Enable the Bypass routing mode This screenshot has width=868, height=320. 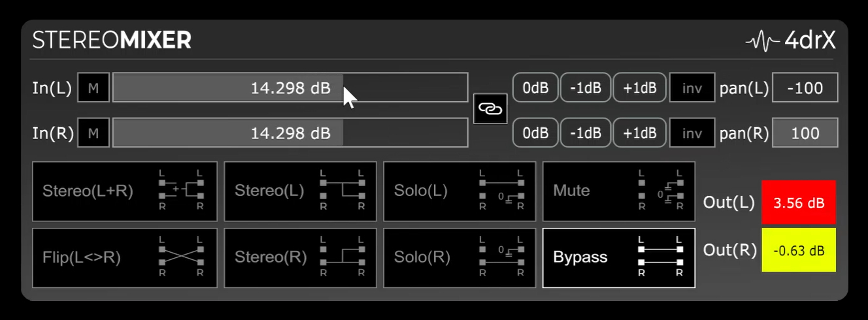[x=618, y=257]
